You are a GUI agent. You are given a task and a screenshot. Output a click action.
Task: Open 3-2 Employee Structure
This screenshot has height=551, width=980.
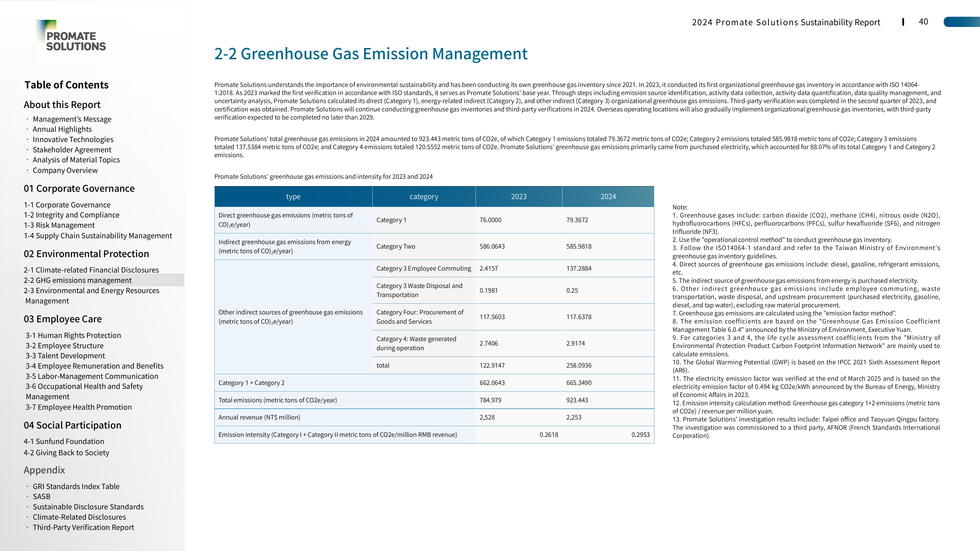(65, 346)
